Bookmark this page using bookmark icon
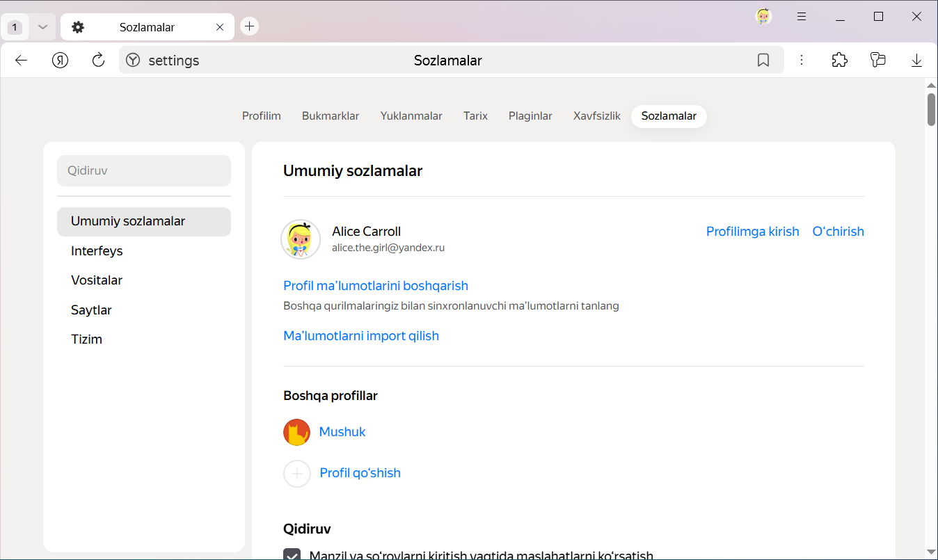The width and height of the screenshot is (938, 560). 763,61
